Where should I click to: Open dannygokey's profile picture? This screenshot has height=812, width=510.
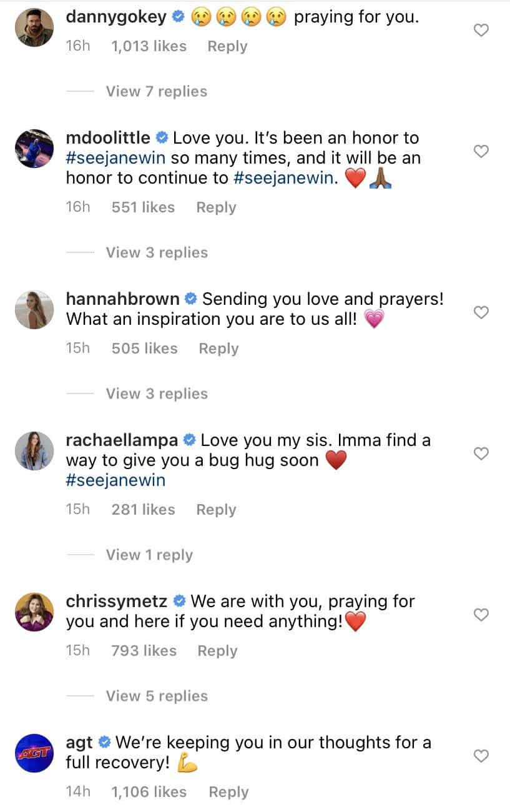click(x=34, y=27)
